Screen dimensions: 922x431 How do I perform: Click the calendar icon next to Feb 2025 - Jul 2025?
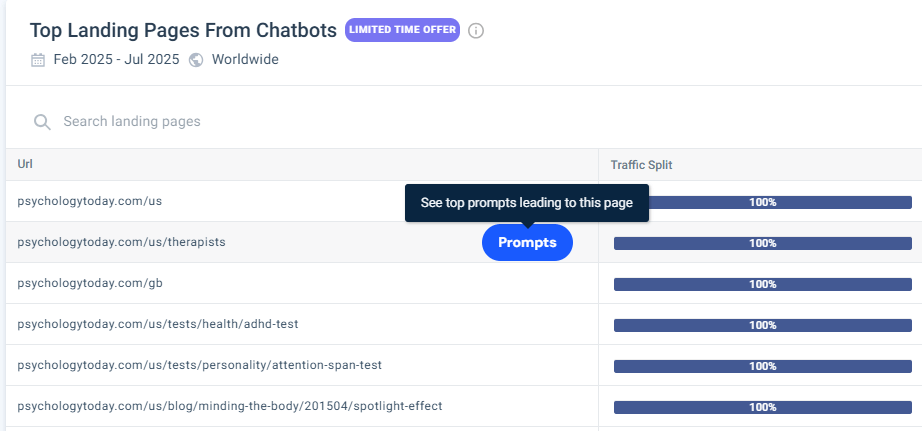click(x=38, y=60)
